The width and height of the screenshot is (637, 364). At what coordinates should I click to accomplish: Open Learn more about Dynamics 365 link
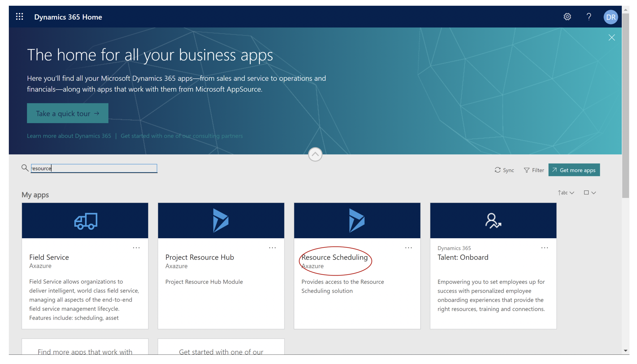(69, 136)
